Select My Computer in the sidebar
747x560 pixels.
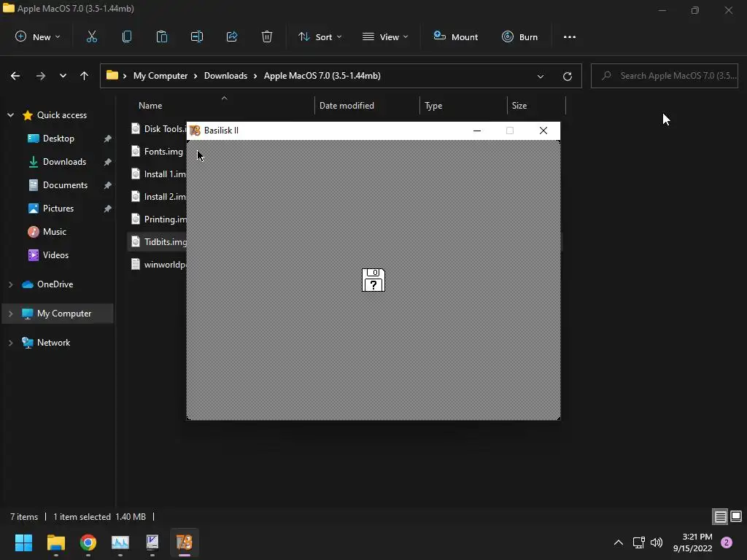pyautogui.click(x=64, y=314)
